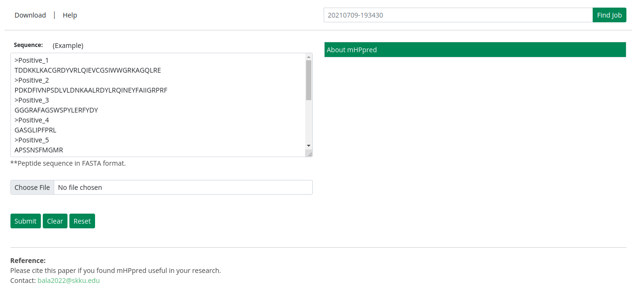This screenshot has width=644, height=291.
Task: Load the (Example) sequence link
Action: coord(68,46)
